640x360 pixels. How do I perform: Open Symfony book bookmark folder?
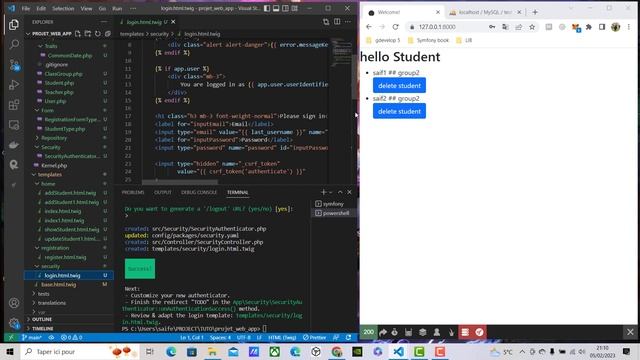pos(428,40)
